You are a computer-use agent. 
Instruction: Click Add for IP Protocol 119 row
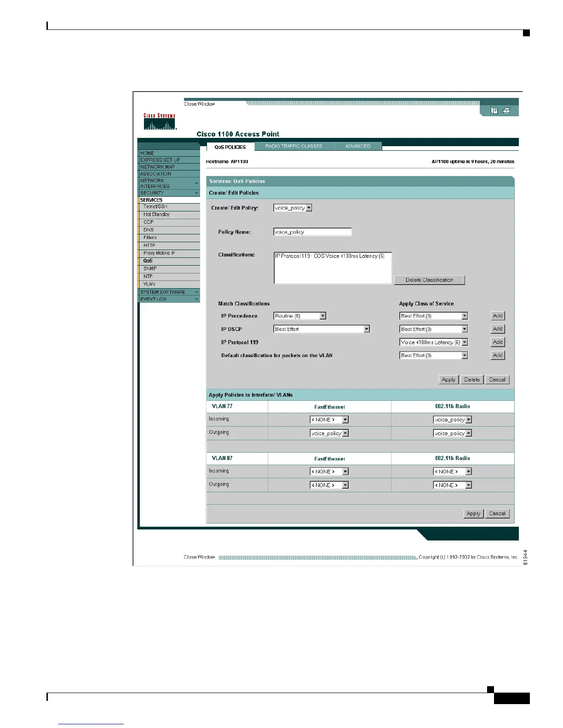click(498, 342)
